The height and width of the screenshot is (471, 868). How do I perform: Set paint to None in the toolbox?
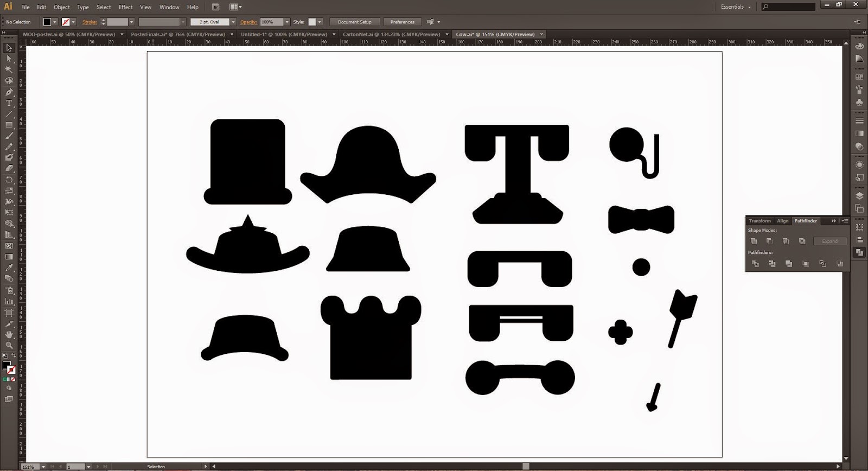[x=14, y=379]
